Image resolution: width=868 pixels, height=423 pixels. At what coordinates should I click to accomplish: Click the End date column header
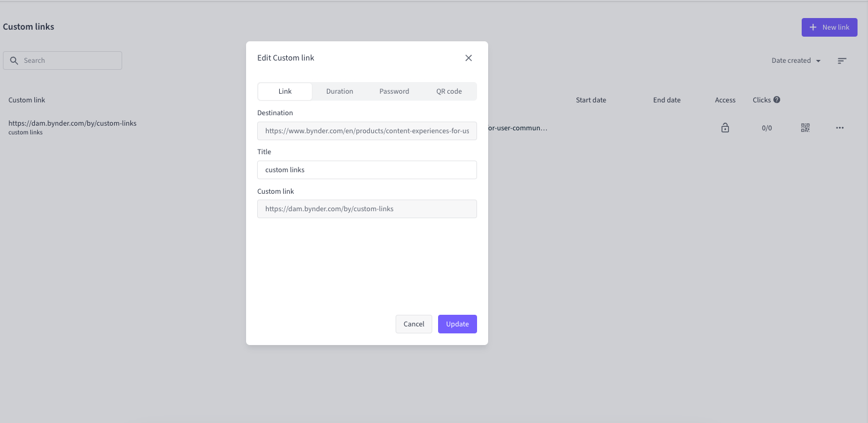click(667, 100)
